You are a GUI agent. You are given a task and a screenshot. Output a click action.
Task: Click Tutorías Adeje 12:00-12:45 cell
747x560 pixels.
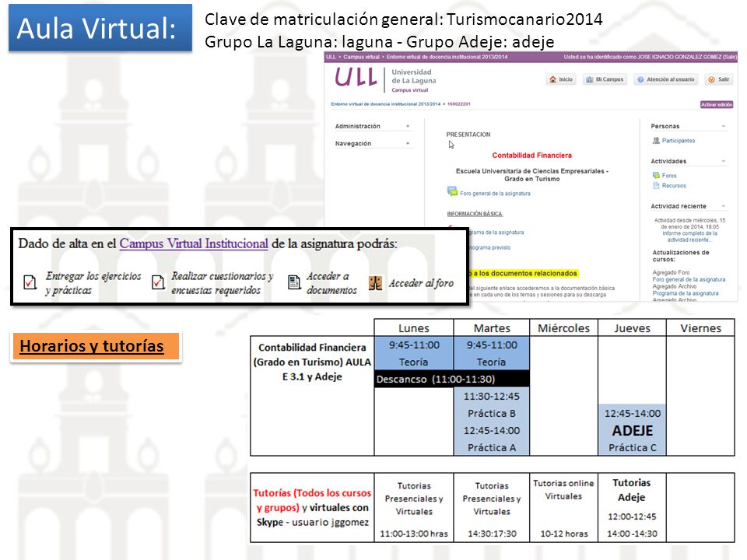click(632, 508)
